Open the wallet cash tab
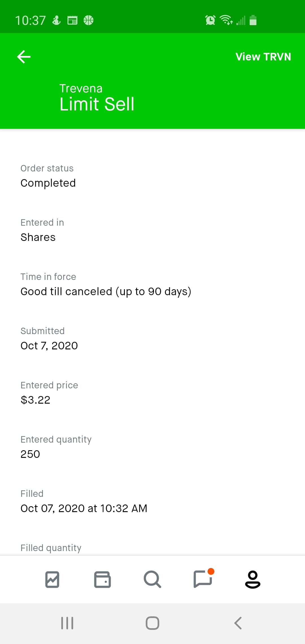Image resolution: width=305 pixels, height=644 pixels. (102, 579)
